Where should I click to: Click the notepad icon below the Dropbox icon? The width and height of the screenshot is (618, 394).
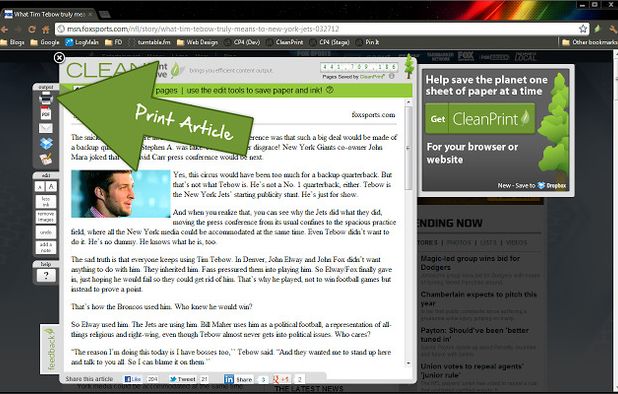(46, 159)
